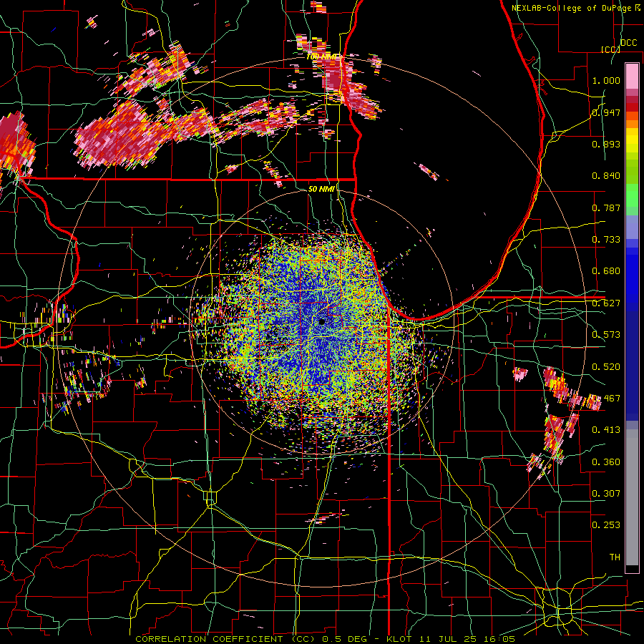Pick the light pink top color bar segment

point(632,76)
